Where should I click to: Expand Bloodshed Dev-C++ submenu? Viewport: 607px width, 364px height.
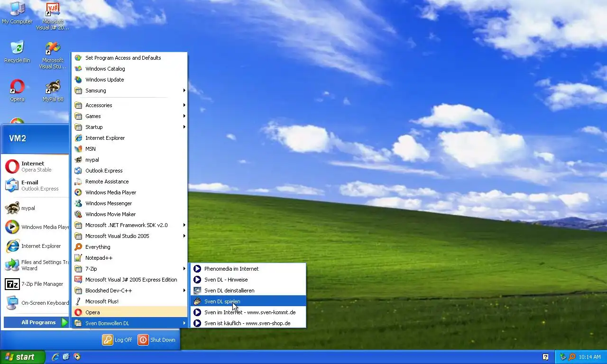[x=129, y=291]
